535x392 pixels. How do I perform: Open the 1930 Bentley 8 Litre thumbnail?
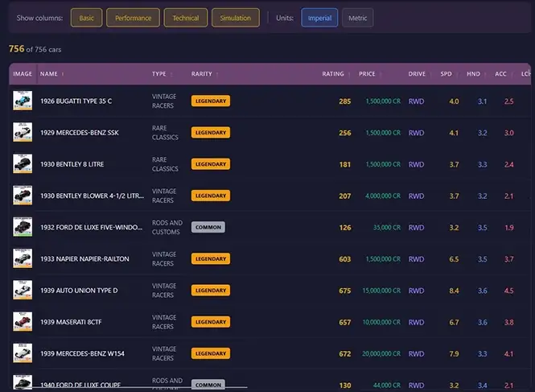[x=23, y=163]
